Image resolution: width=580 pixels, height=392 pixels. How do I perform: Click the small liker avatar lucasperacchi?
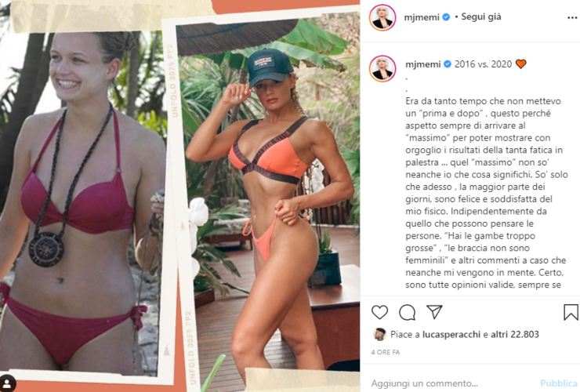tap(379, 334)
